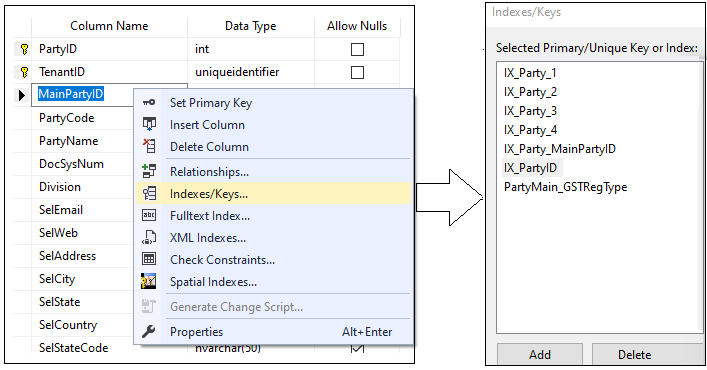Click the Set Primary Key icon
This screenshot has width=707, height=370.
pos(149,103)
